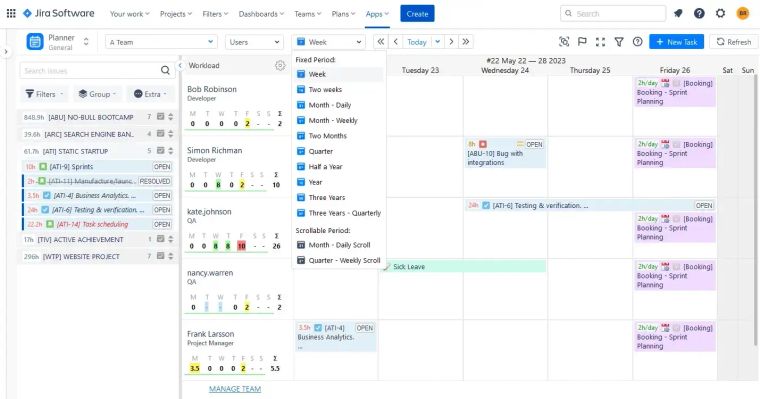Select Quarter - Weekly Scroll option

pyautogui.click(x=338, y=260)
